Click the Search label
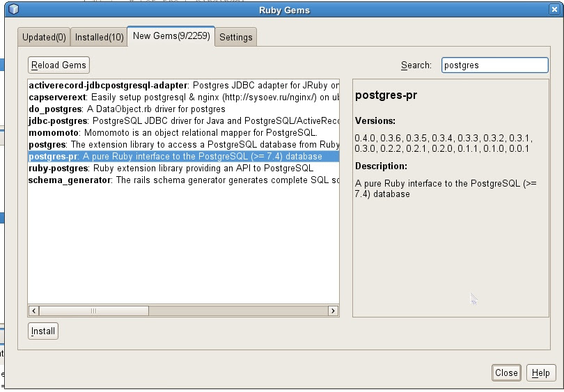564x392 pixels. click(416, 65)
